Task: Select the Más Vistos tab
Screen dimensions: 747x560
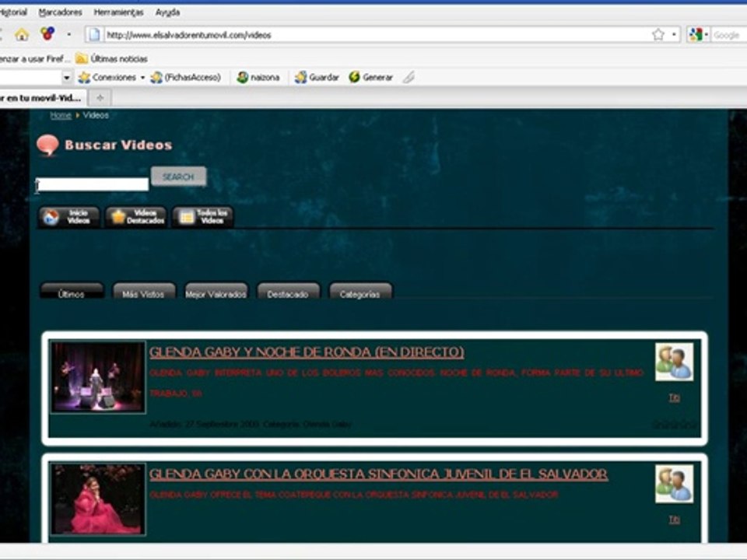Action: tap(143, 292)
